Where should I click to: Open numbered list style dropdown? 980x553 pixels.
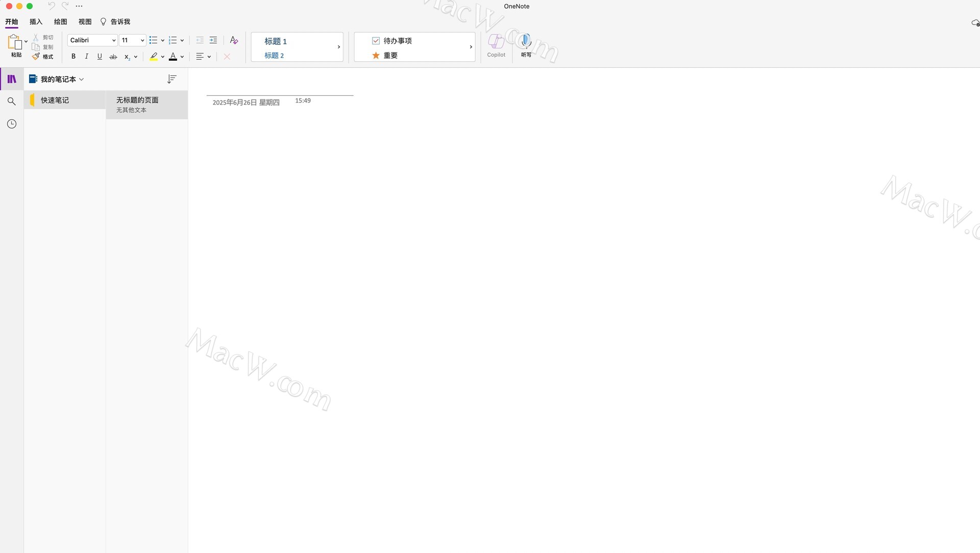(182, 40)
